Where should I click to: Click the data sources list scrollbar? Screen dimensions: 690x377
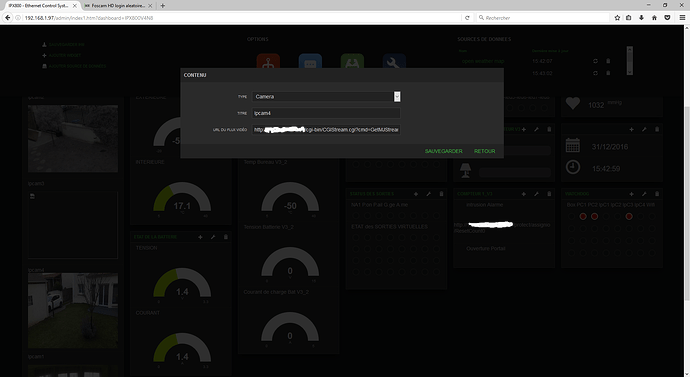click(630, 61)
